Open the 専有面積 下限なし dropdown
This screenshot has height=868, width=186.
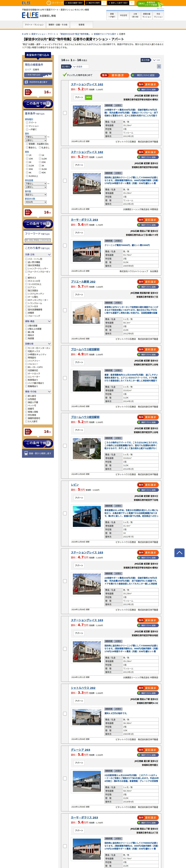[36, 184]
